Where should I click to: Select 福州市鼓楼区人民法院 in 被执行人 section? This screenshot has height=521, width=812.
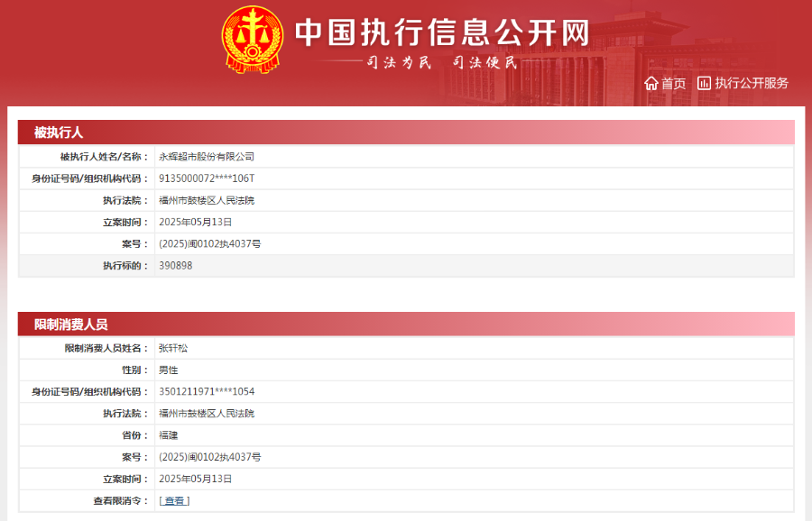207,200
